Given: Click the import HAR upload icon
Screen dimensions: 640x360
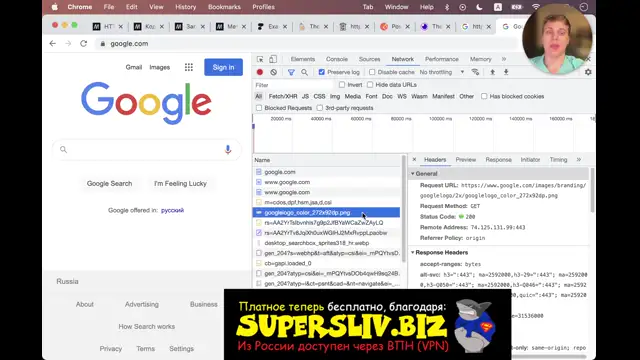Looking at the screenshot, I should coord(492,72).
